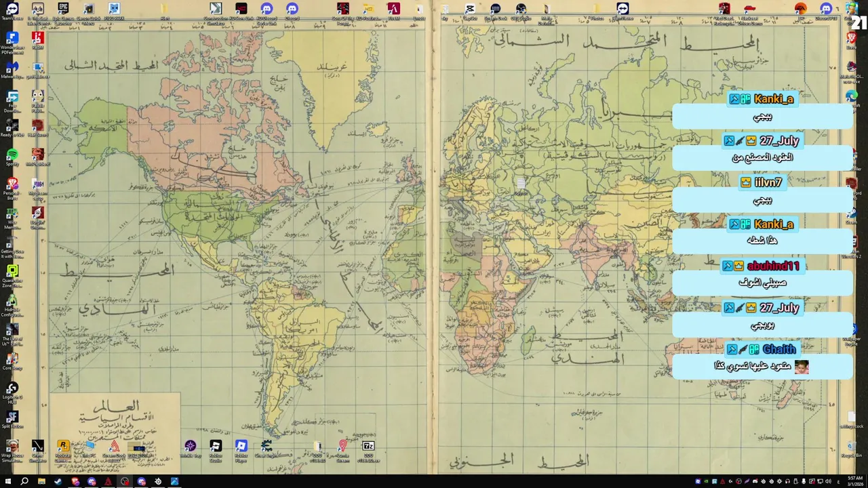Click the abuhind11 username in chat overlay
The image size is (868, 488).
click(774, 266)
